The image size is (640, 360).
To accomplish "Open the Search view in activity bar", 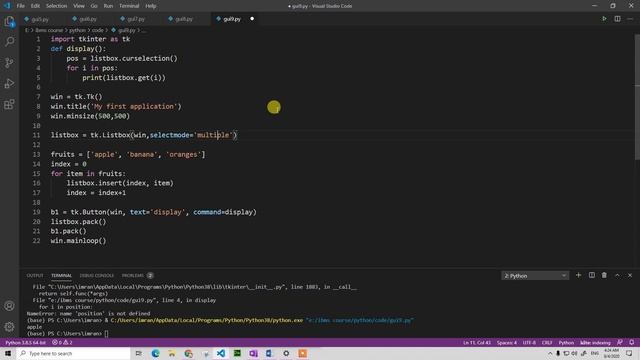I will coord(9,42).
